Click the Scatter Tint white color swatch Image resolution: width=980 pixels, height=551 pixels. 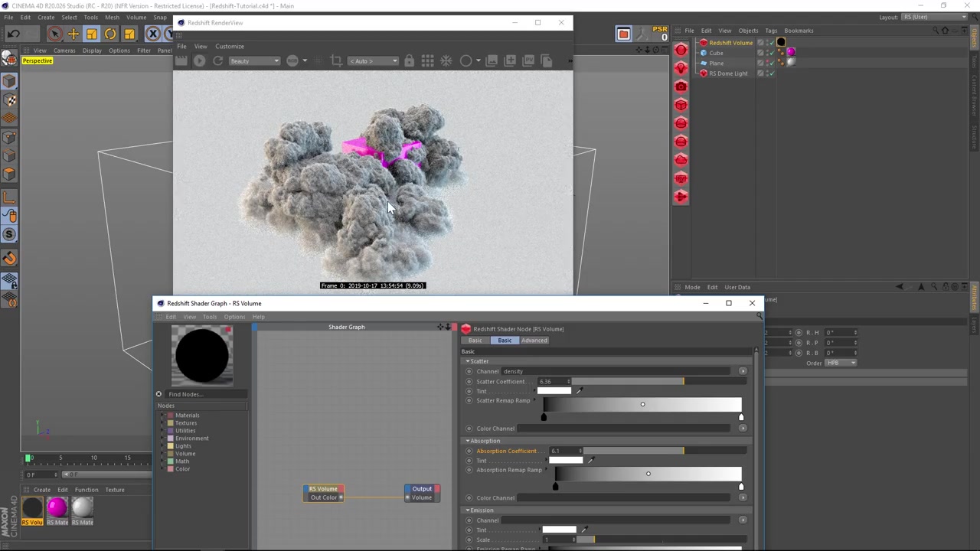pyautogui.click(x=554, y=391)
